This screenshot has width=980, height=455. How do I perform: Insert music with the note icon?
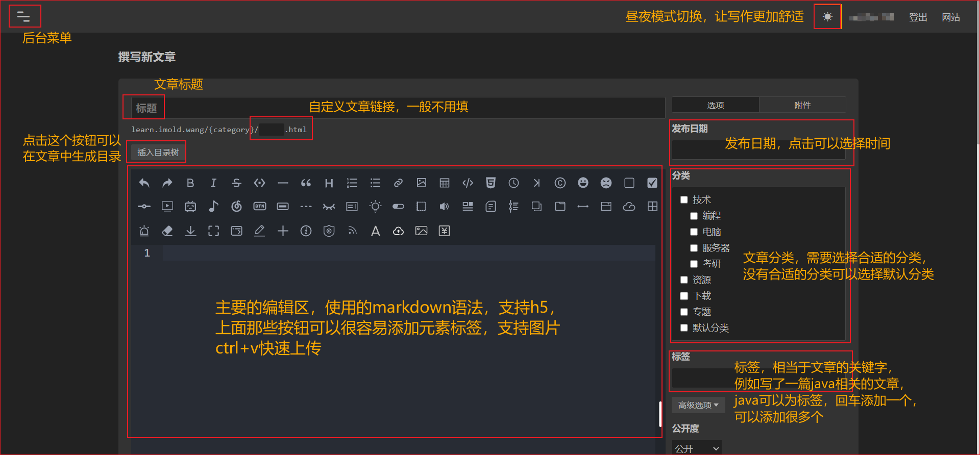[x=213, y=206]
